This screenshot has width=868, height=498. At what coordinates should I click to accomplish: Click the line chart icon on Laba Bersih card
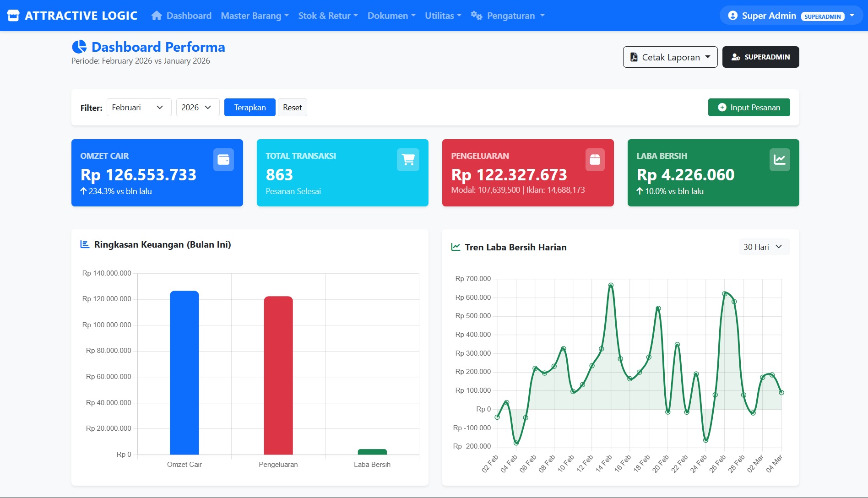point(780,159)
